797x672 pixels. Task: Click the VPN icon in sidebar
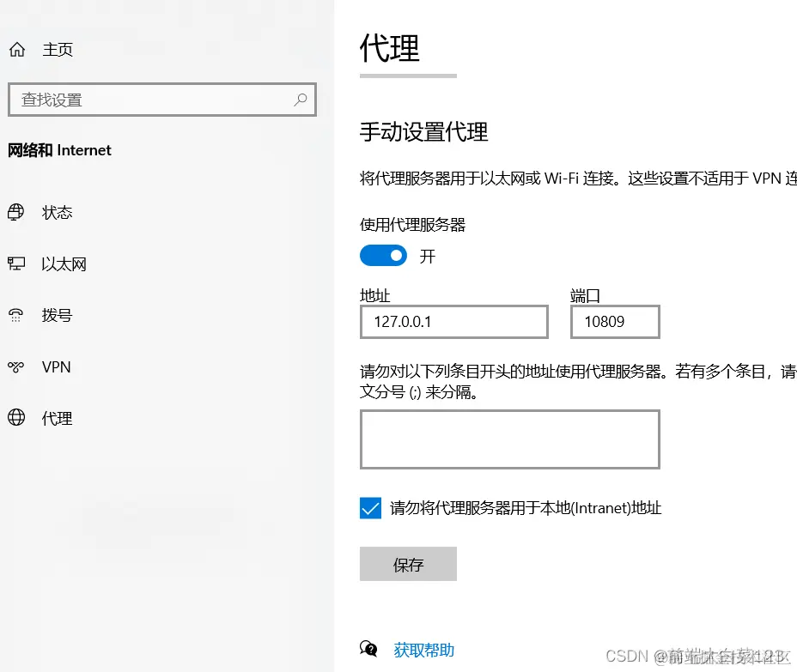click(15, 366)
